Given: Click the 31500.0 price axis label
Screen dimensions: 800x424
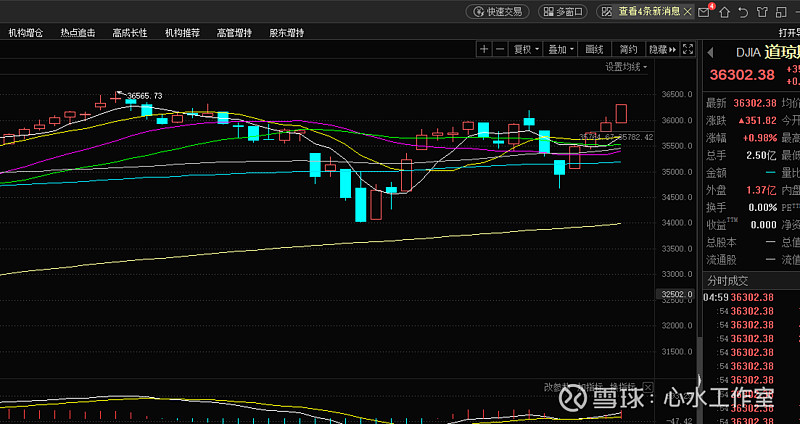Looking at the screenshot, I should [677, 352].
